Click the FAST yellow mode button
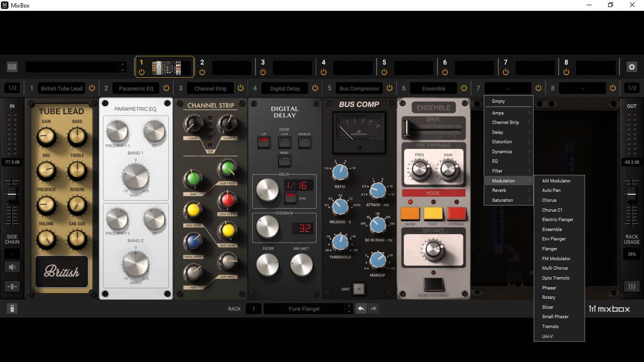Viewport: 644px width, 362px height. coord(433,214)
